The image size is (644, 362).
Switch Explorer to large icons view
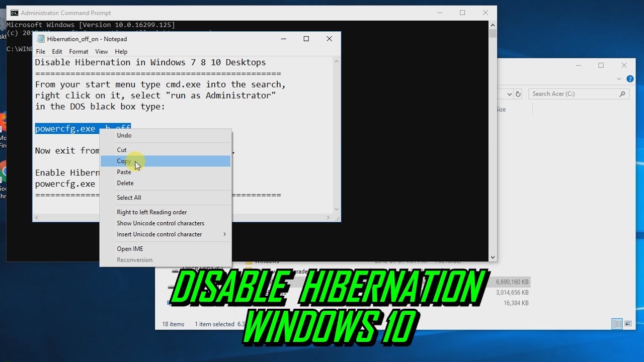(627, 324)
